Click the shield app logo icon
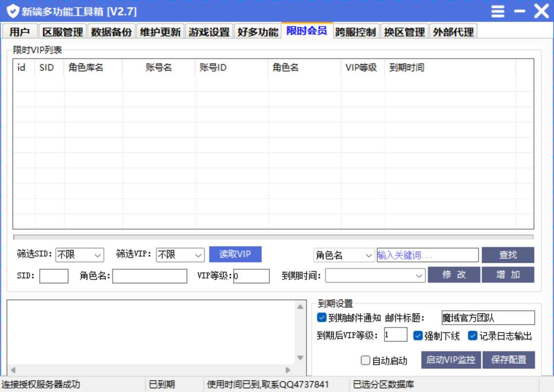This screenshot has width=554, height=392. click(13, 11)
